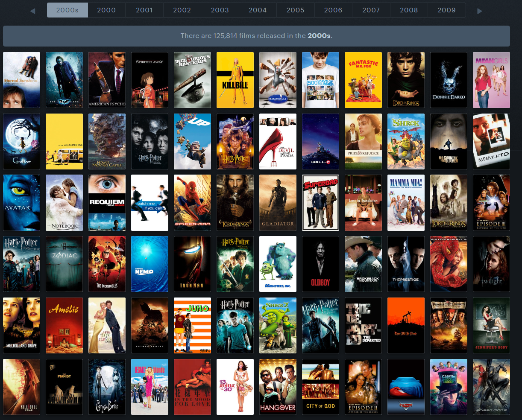Open the Star Wars Episode III poster

tap(491, 203)
